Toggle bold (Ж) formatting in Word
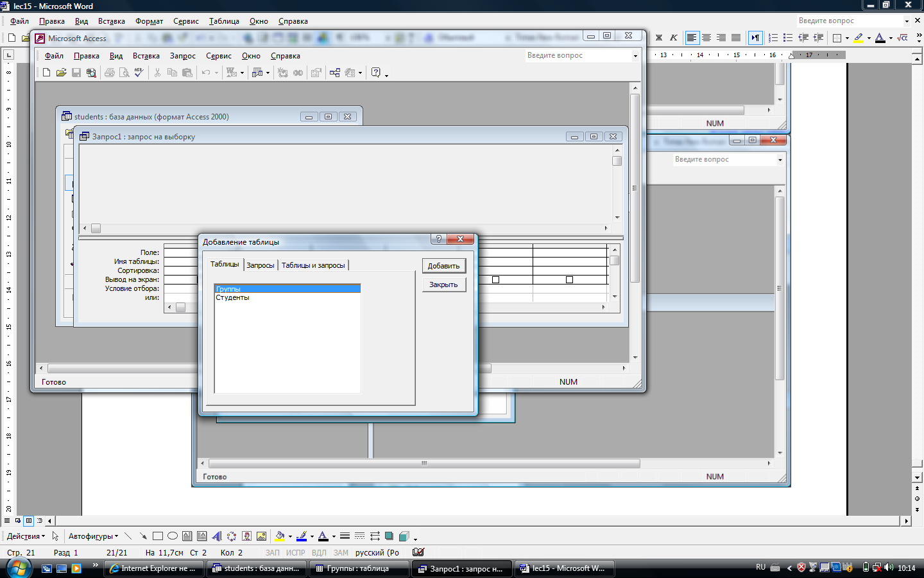Viewport: 924px width, 578px height. click(658, 38)
